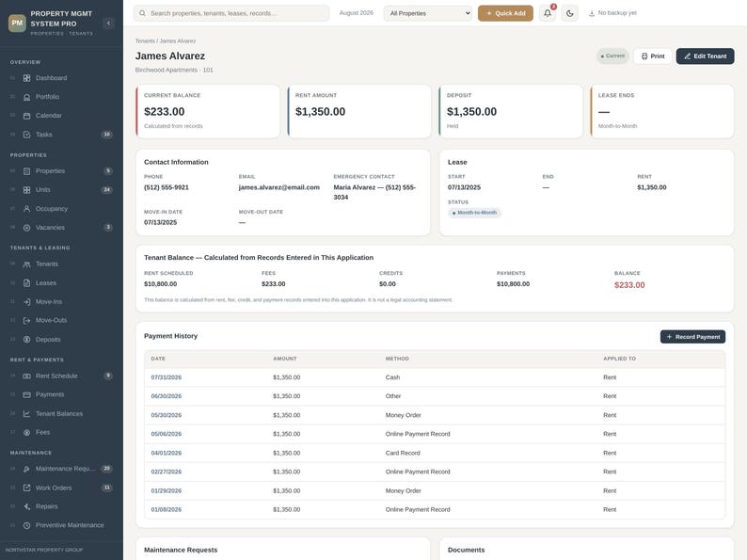Open the Tenants people icon
This screenshot has width=747, height=560.
pyautogui.click(x=26, y=264)
